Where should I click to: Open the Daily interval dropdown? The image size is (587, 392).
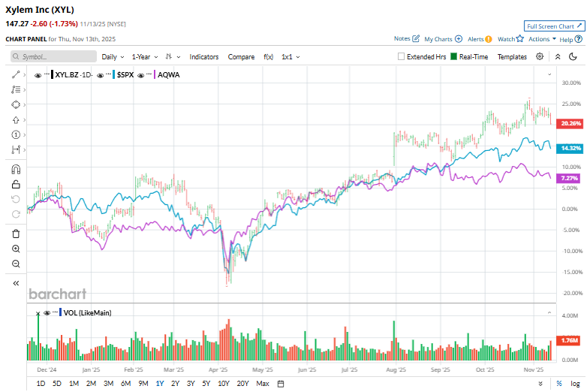113,57
